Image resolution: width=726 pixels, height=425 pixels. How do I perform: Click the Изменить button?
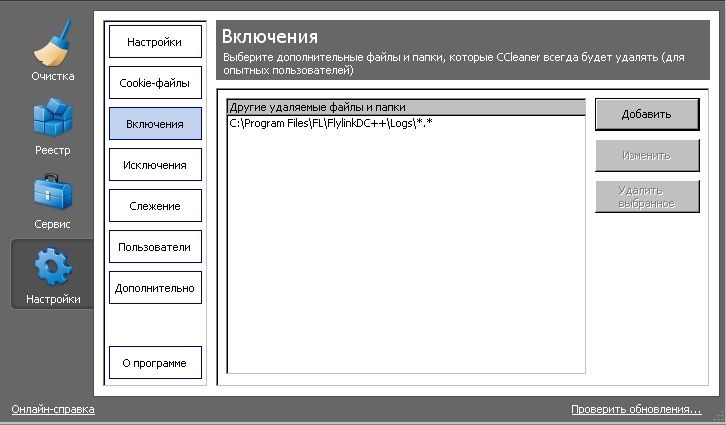[x=645, y=155]
